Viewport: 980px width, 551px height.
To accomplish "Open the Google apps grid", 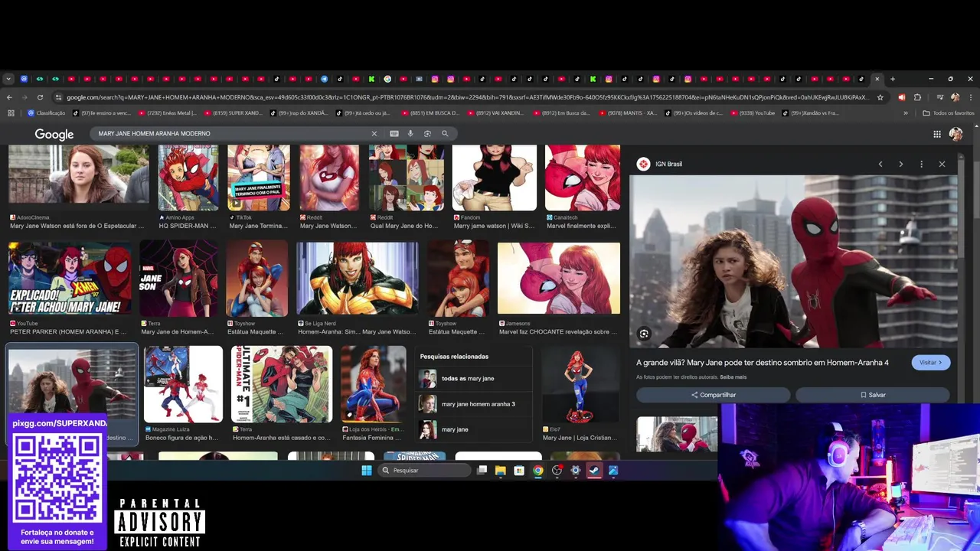I will [937, 134].
